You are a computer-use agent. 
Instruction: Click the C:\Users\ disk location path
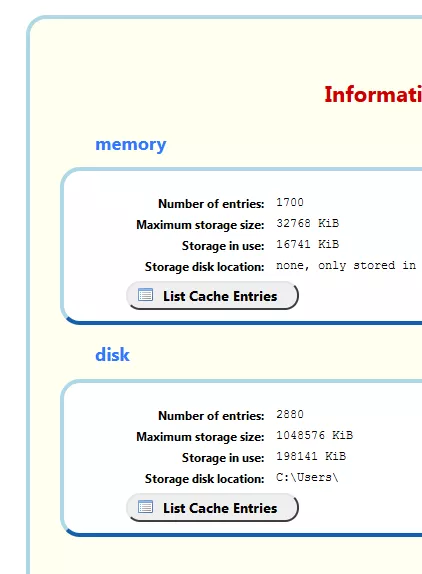coord(307,477)
